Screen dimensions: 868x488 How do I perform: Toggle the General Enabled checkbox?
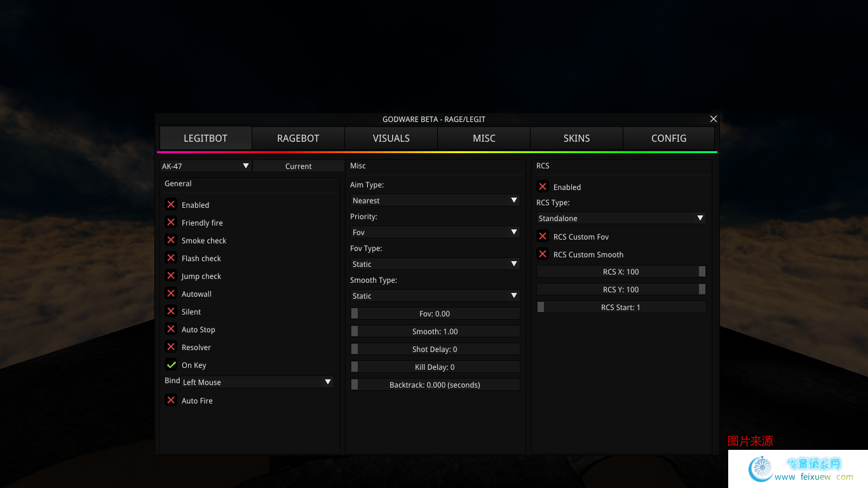[171, 205]
